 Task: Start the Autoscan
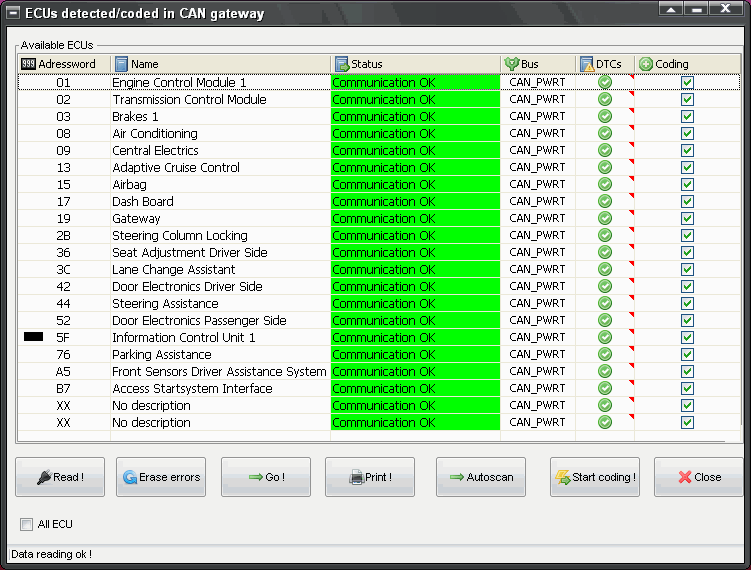481,477
